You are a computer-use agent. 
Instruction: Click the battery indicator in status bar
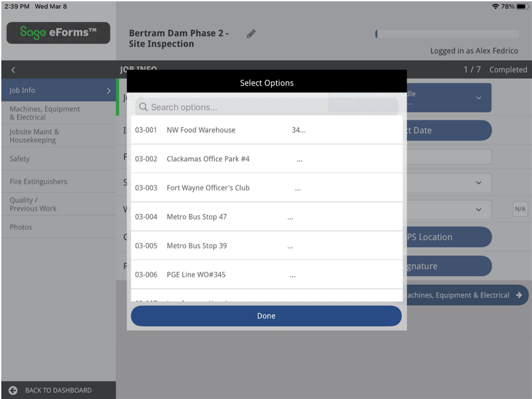(x=523, y=7)
